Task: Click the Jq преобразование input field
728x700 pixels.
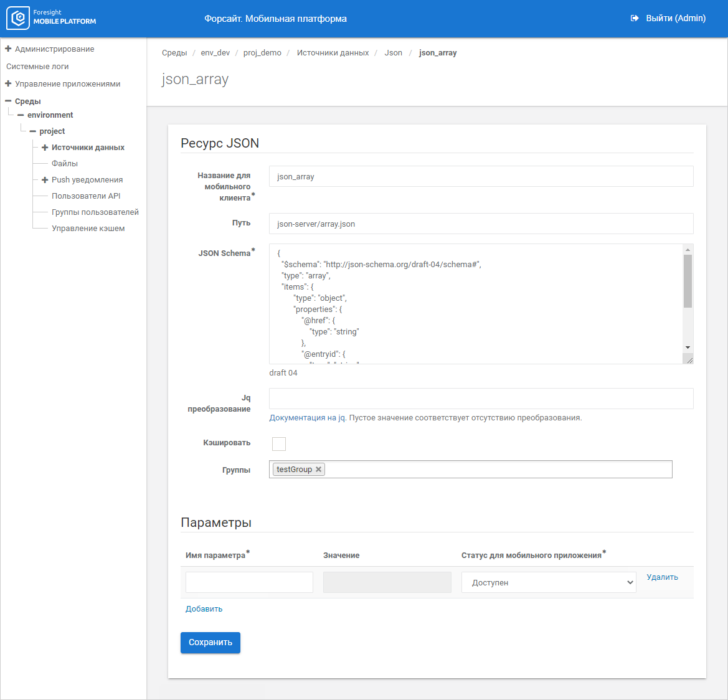Action: click(481, 399)
